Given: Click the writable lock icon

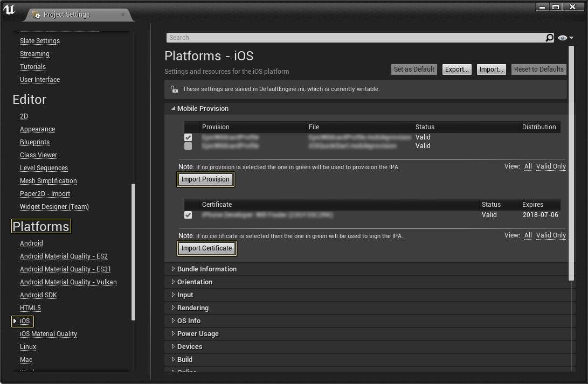Looking at the screenshot, I should 174,89.
